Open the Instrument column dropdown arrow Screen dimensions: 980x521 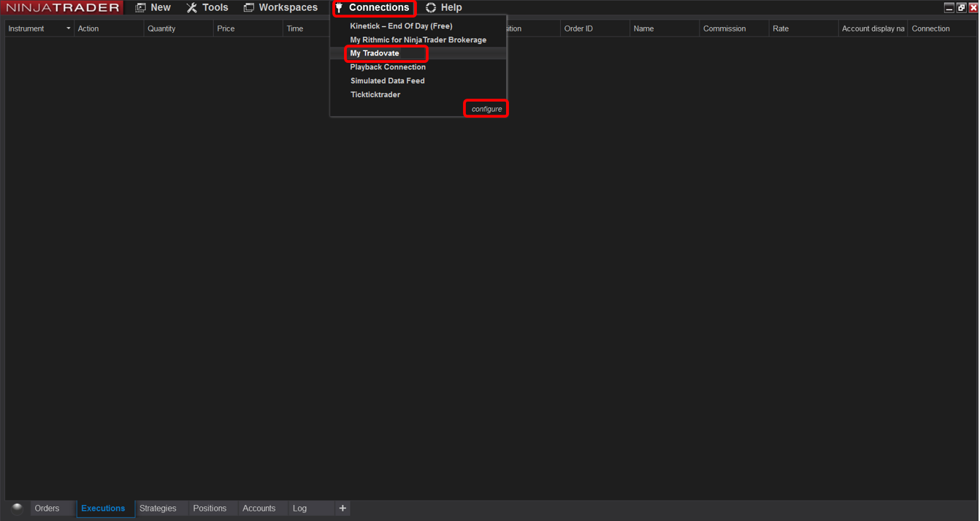point(69,28)
